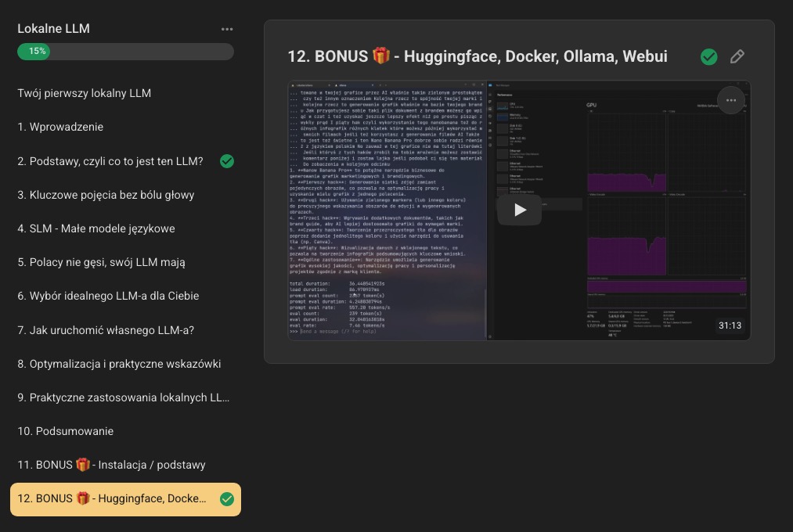Viewport: 793px width, 532px height.
Task: Open lesson 4. SLM - Małe modele językowe
Action: click(125, 229)
